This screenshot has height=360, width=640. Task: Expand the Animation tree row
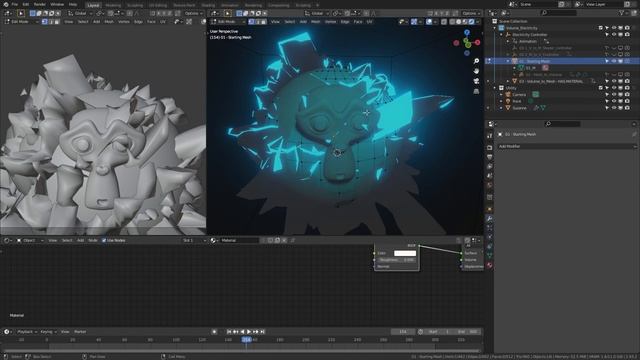pyautogui.click(x=508, y=41)
